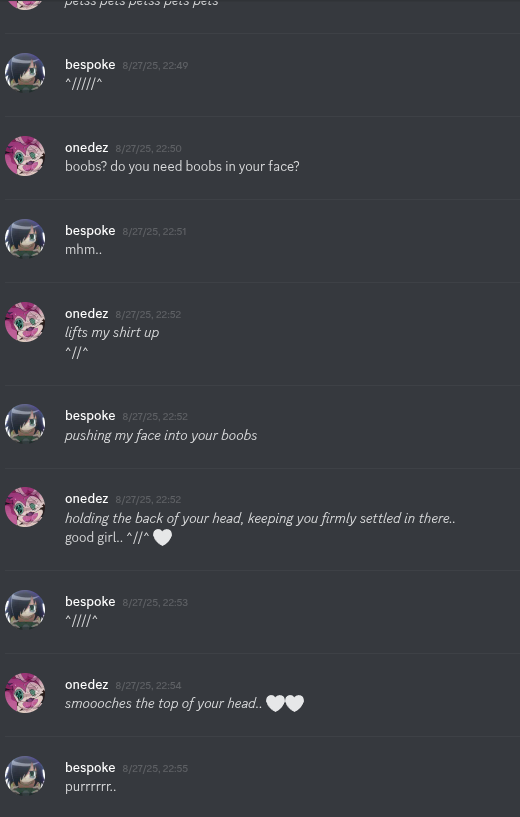Select the "^/////^" message at 22:49
This screenshot has height=817, width=520.
(x=84, y=83)
